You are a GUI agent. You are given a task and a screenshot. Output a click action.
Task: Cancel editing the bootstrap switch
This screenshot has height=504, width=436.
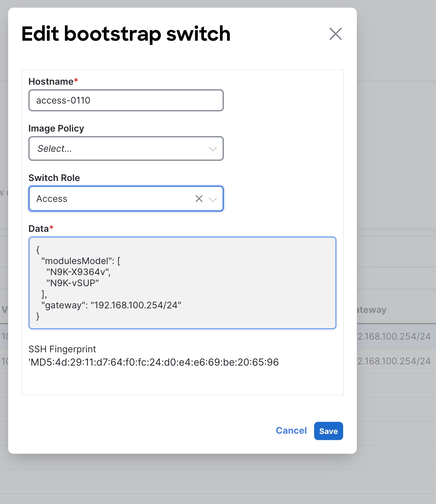291,430
